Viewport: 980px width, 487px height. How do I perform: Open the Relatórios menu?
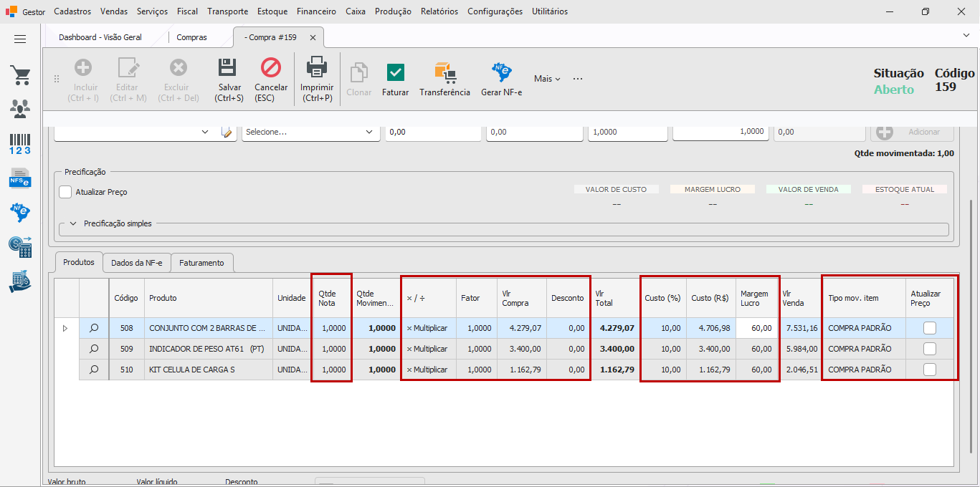[439, 11]
